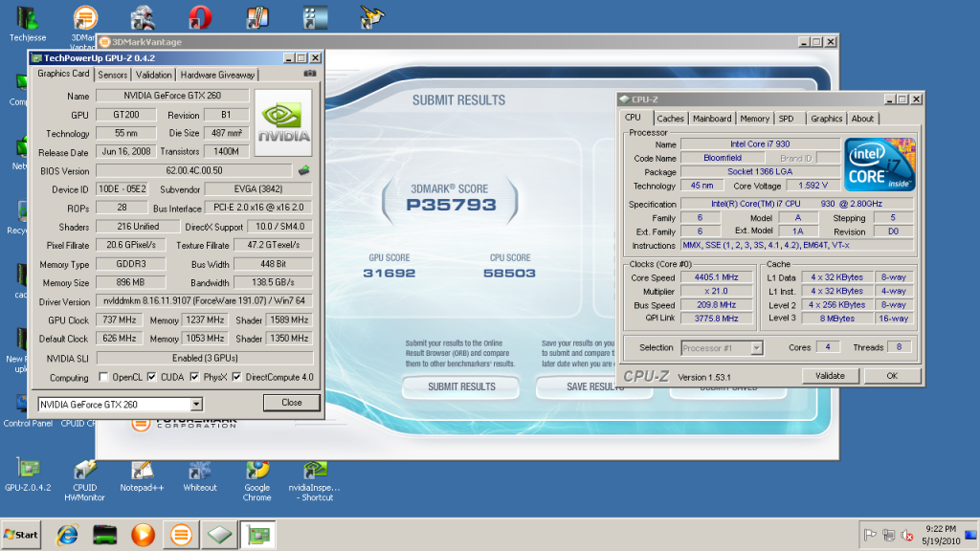
Task: Open the Hardware Giveaway tab
Action: click(x=217, y=75)
